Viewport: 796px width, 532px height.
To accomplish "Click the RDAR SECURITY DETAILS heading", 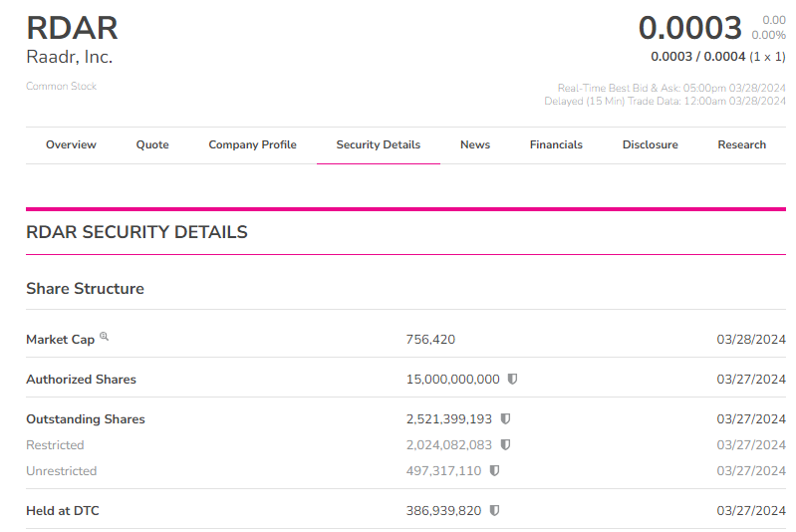I will [136, 232].
